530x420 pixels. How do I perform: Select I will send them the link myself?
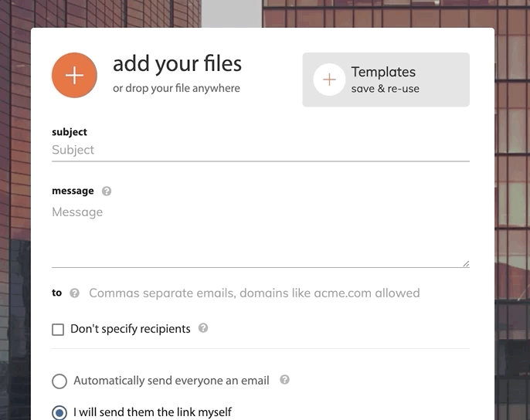pos(59,412)
